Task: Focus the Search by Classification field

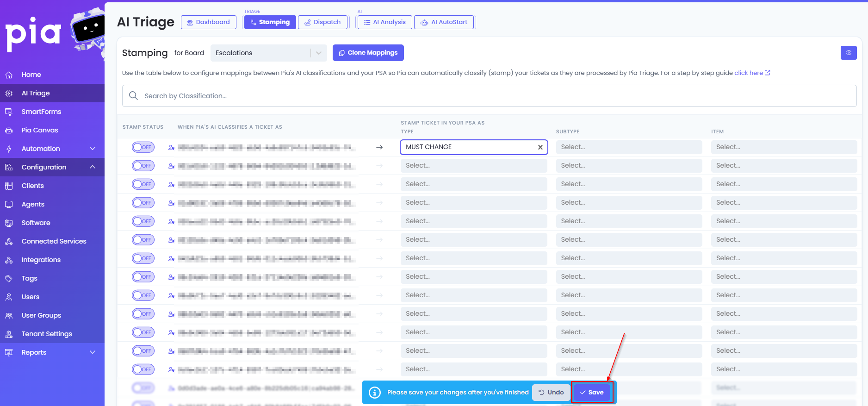Action: pos(490,96)
